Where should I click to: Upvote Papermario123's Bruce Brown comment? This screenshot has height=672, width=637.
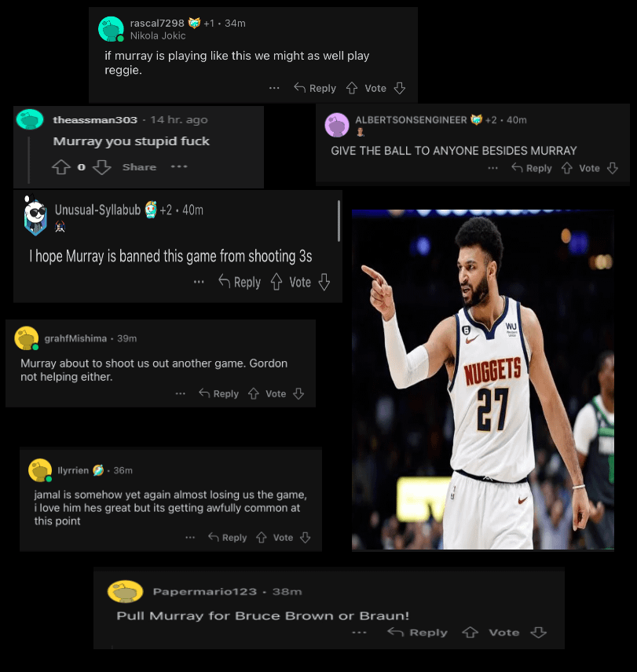[470, 632]
